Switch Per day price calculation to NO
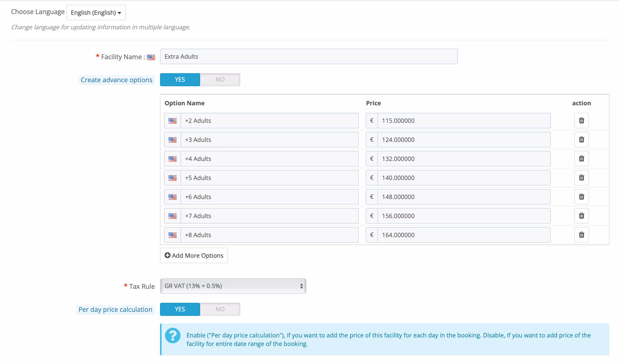This screenshot has width=619, height=364. pos(220,309)
